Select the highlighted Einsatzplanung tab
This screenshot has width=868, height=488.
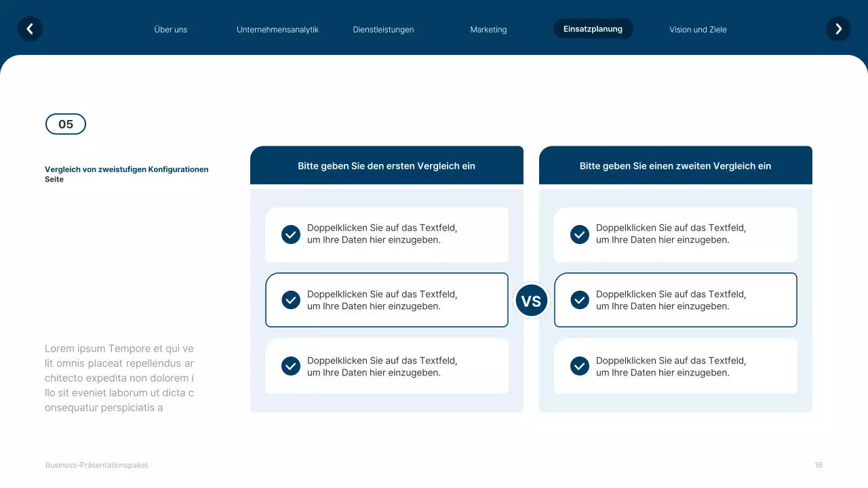(593, 28)
